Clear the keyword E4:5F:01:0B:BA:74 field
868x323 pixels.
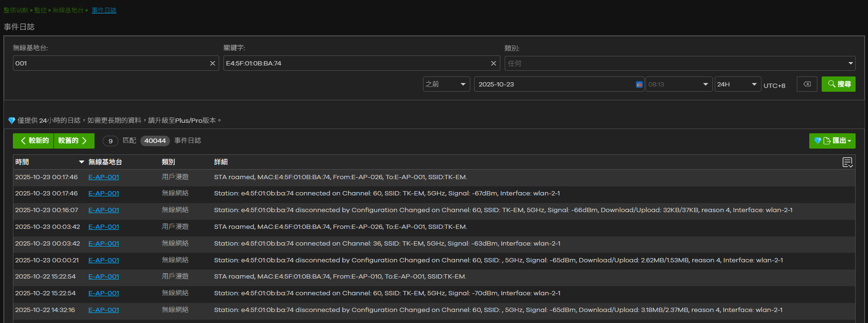pos(493,63)
